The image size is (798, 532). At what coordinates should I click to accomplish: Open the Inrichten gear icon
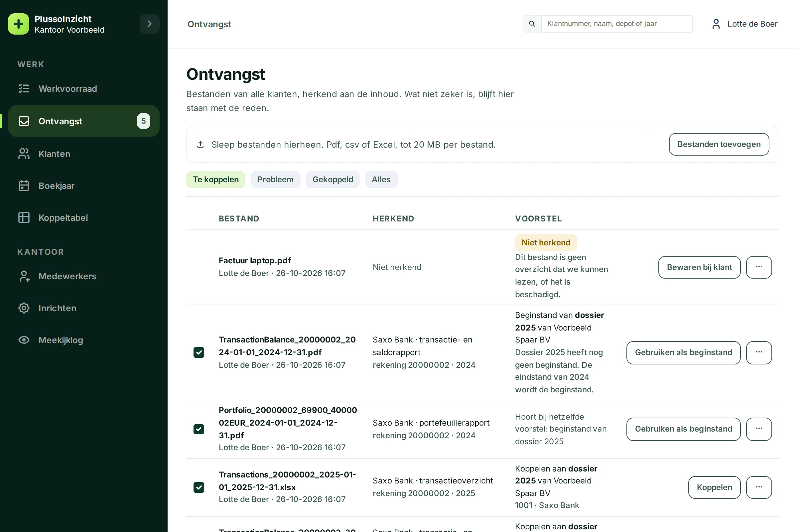pos(24,308)
